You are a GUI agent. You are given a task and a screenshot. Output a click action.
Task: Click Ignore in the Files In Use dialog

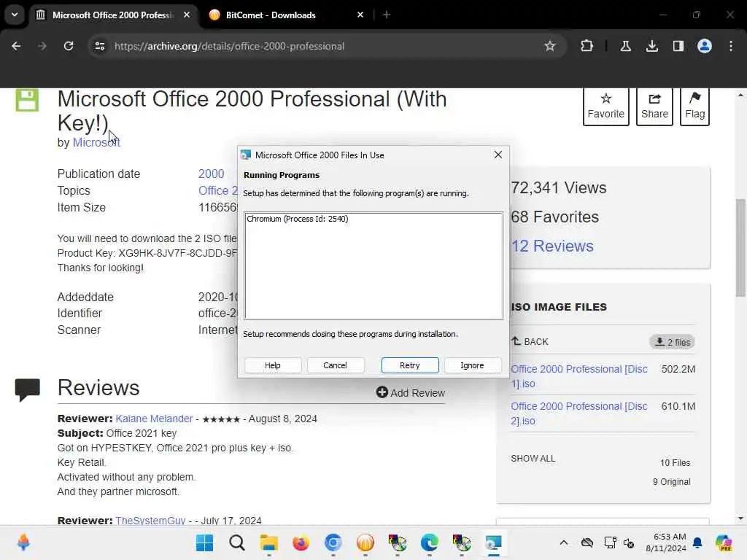click(x=472, y=365)
